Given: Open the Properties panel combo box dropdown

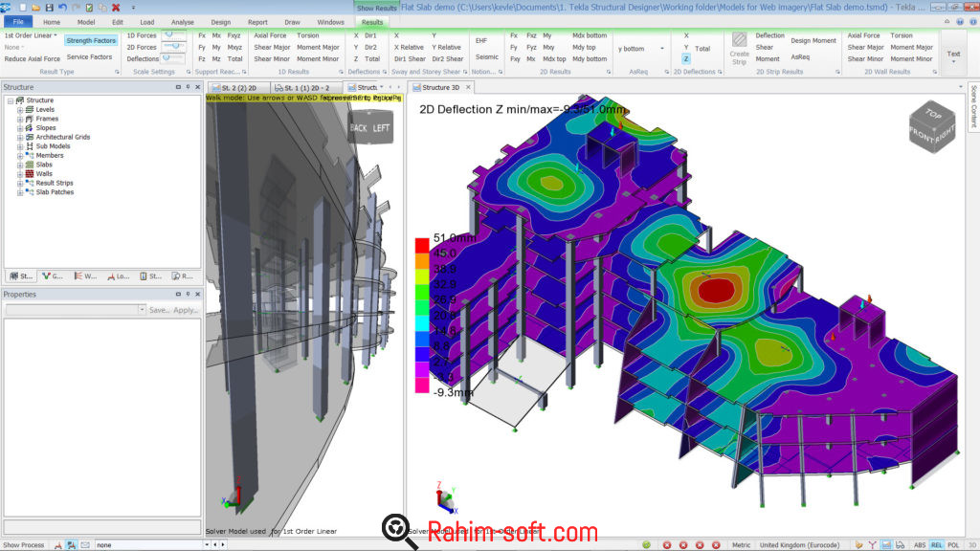Looking at the screenshot, I should 142,310.
